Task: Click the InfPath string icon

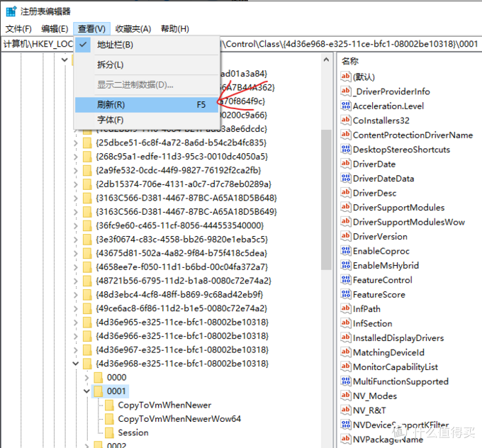Action: click(345, 308)
